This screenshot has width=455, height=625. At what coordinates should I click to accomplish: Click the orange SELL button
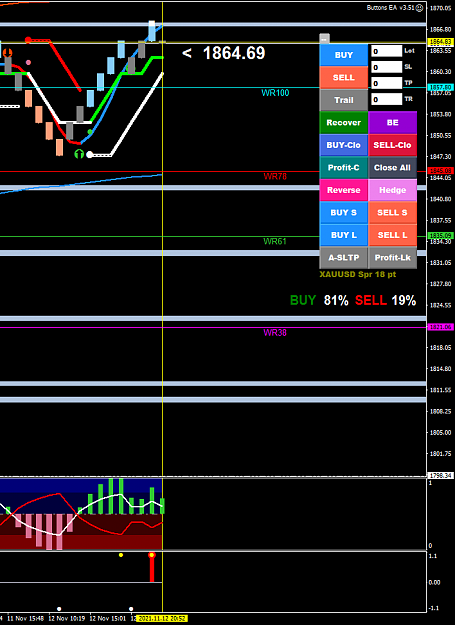343,77
